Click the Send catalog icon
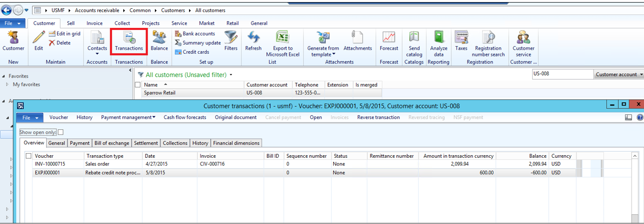644x224 pixels. pyautogui.click(x=414, y=43)
